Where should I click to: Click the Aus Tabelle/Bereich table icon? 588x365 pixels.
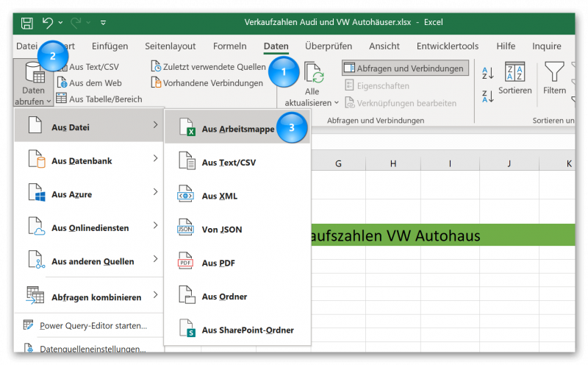coord(61,99)
